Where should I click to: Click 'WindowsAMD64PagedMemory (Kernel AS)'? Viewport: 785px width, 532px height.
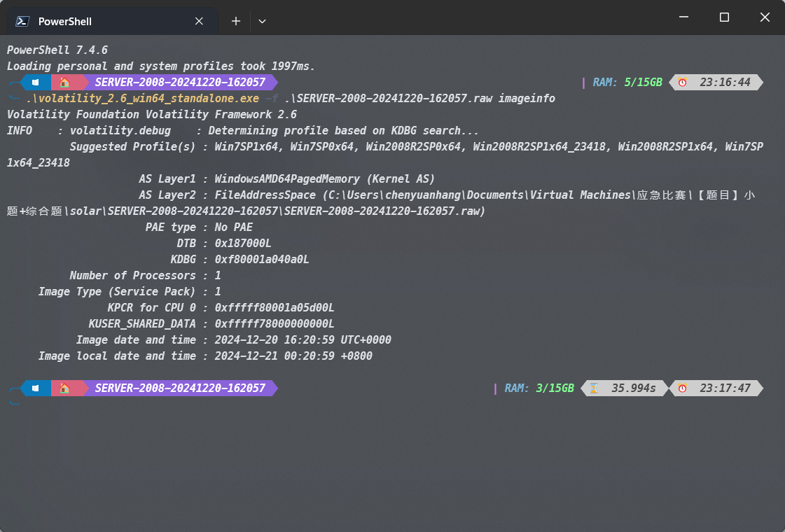pos(324,178)
